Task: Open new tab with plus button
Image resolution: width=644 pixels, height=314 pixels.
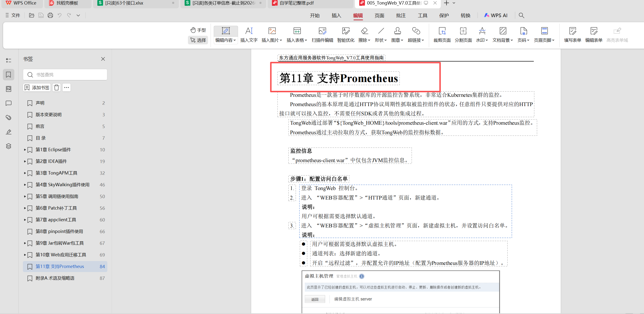Action: coord(447,3)
